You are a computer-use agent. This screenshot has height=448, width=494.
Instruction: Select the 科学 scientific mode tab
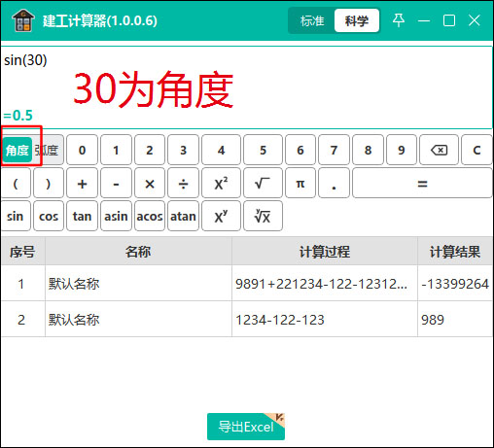coord(357,20)
